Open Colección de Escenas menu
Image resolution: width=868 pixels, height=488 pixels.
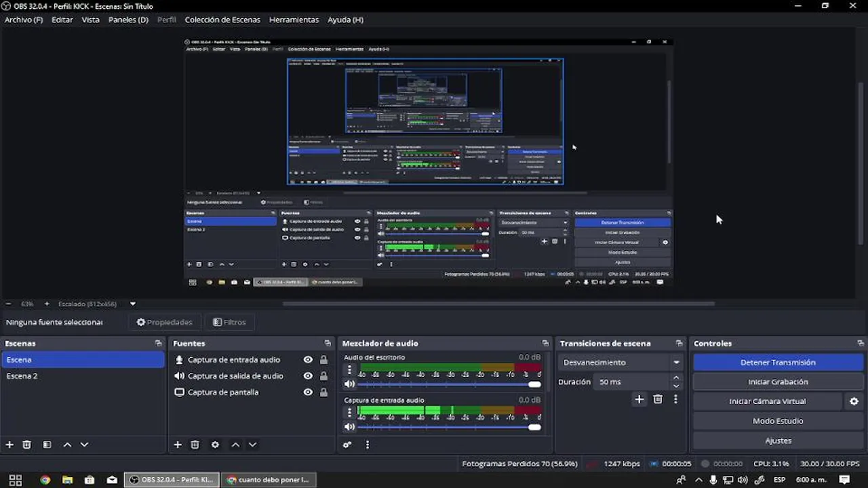(x=222, y=20)
